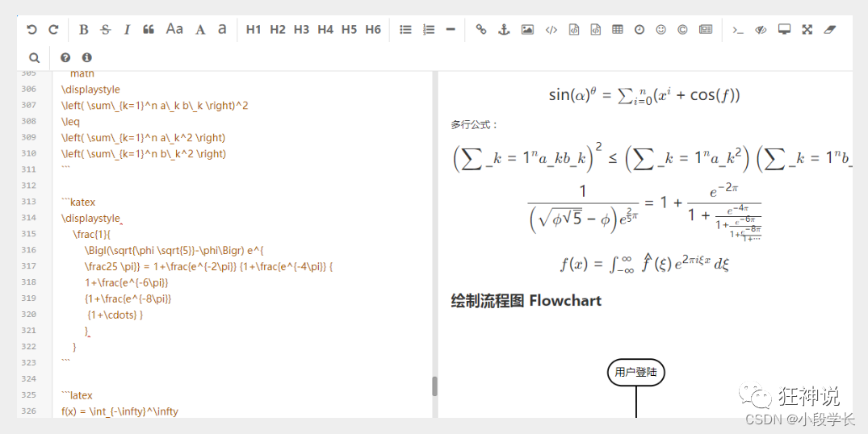Insert a page break icon
The height and width of the screenshot is (434, 868).
[705, 30]
